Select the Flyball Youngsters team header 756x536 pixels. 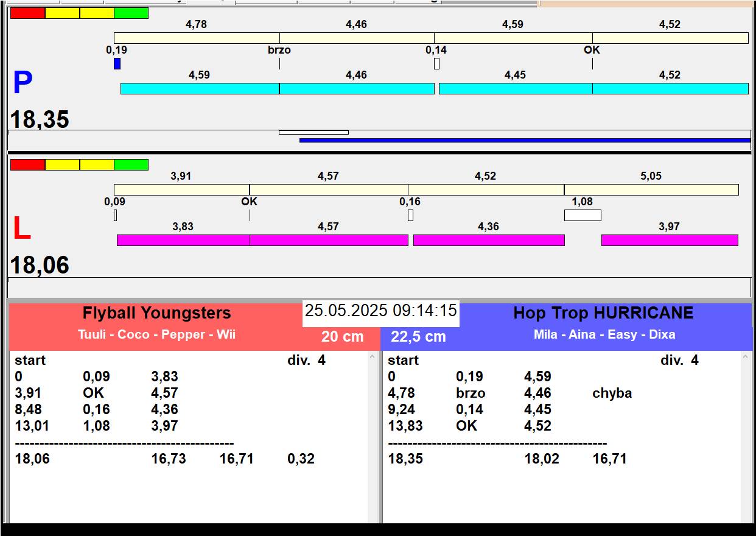coord(157,313)
